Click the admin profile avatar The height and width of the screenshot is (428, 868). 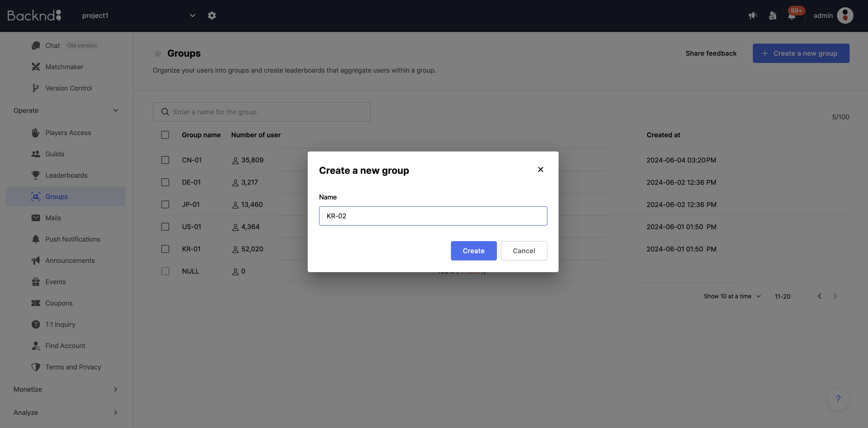pyautogui.click(x=845, y=15)
